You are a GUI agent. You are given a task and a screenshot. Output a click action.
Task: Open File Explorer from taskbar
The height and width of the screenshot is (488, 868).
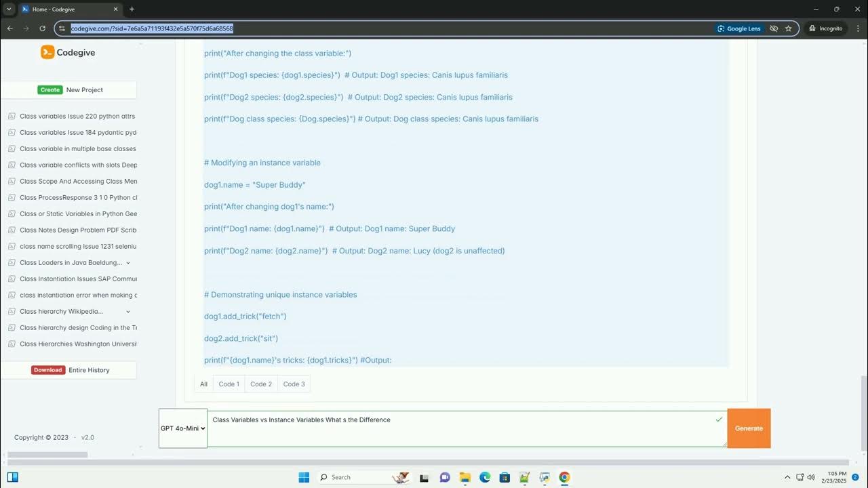pos(465,477)
